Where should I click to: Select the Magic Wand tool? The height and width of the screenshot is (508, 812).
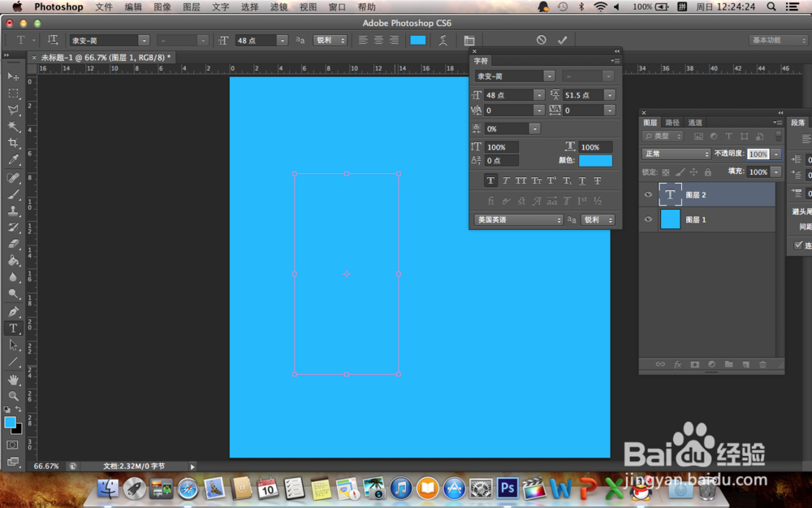click(13, 127)
